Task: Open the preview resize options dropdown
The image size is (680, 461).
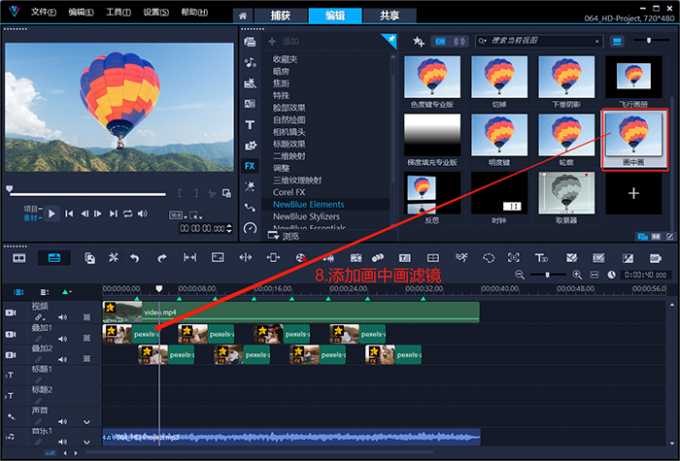Action: [196, 215]
